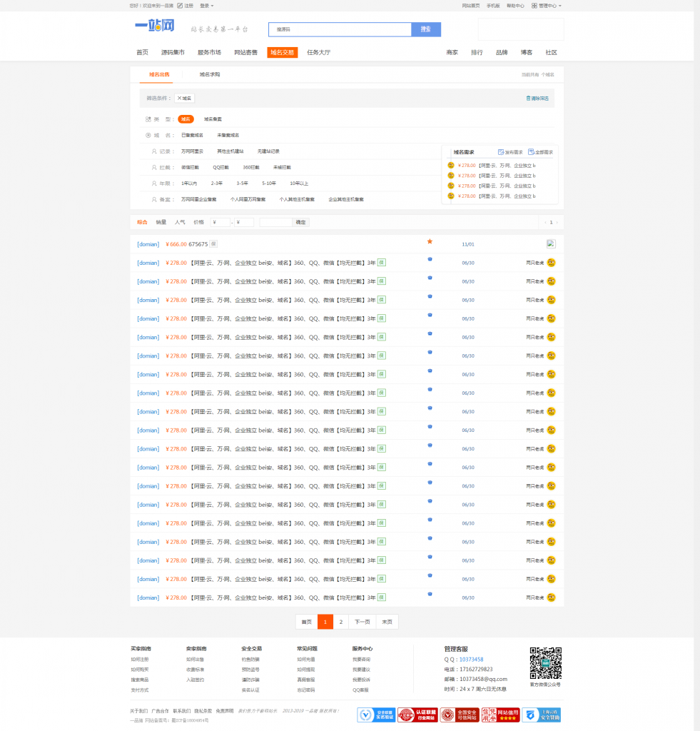Click the 全部需求 all demands icon

tap(531, 152)
